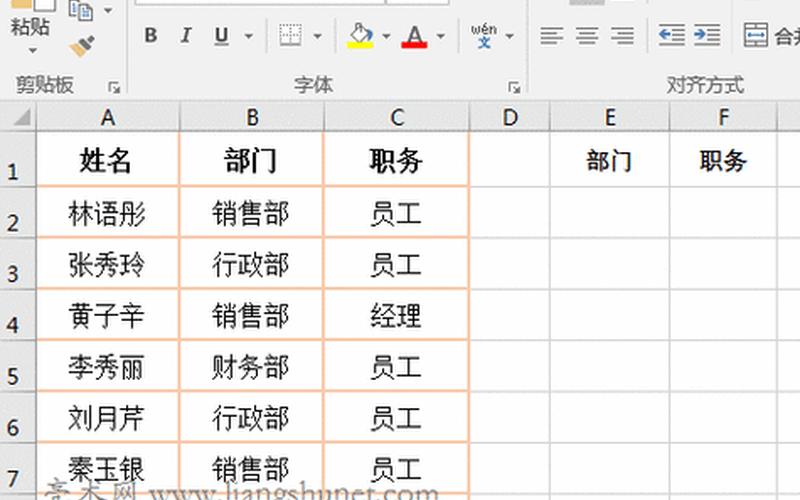Align text right
This screenshot has height=500, width=800.
click(622, 36)
